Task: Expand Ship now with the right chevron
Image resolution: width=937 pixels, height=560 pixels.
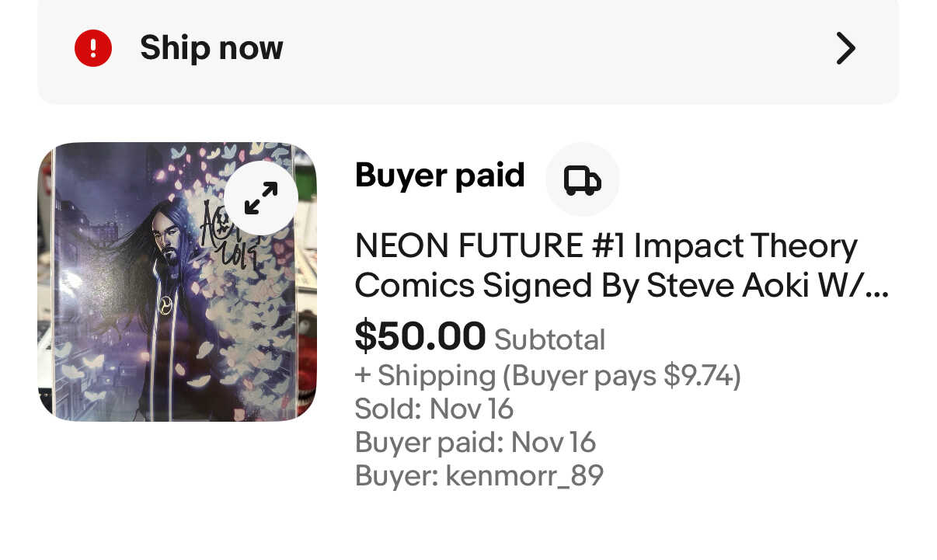Action: [x=845, y=48]
